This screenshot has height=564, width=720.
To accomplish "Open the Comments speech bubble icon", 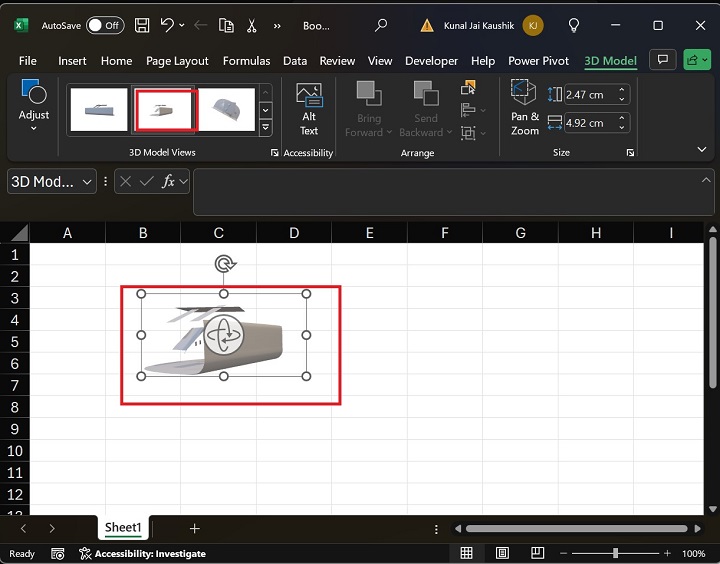I will click(x=661, y=60).
